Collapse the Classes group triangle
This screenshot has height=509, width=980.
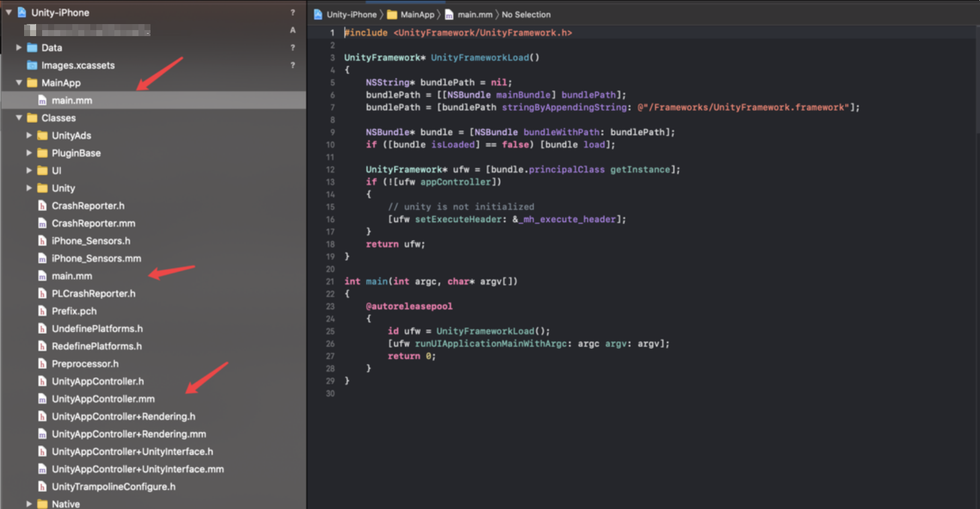click(x=19, y=117)
